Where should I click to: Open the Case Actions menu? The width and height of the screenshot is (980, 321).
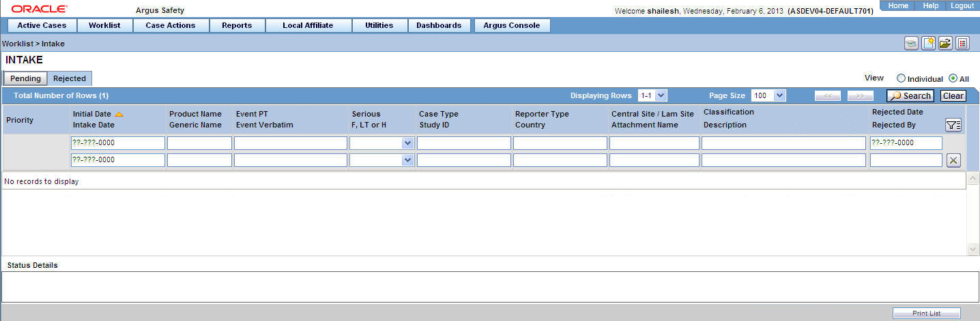pos(171,25)
